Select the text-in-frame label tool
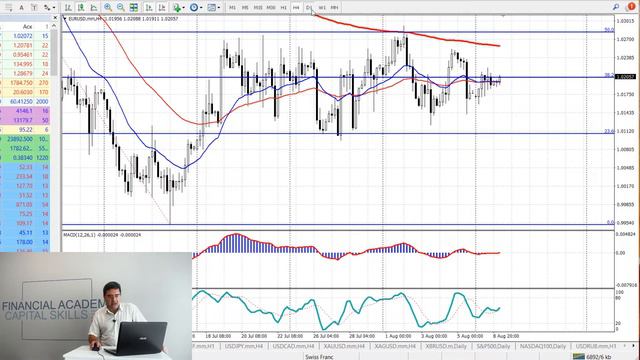 click(35, 7)
